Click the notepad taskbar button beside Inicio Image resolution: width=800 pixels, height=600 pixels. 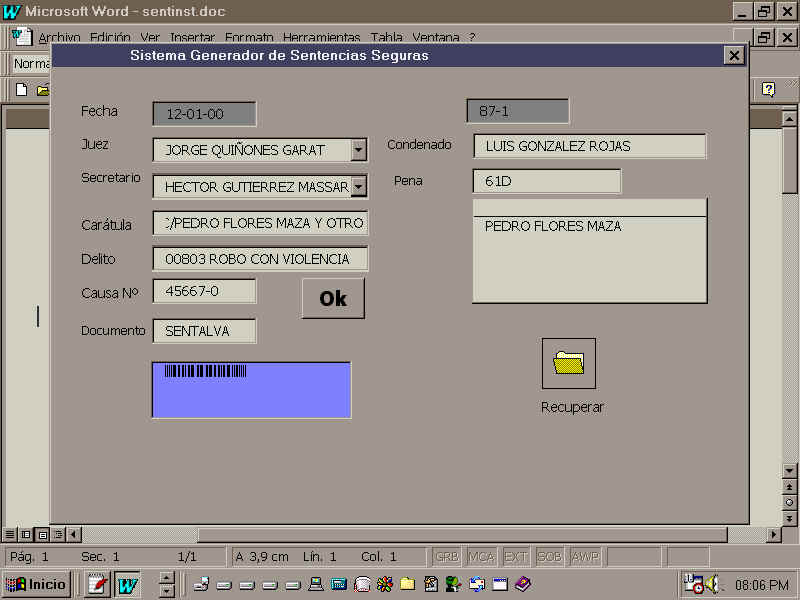coord(96,584)
